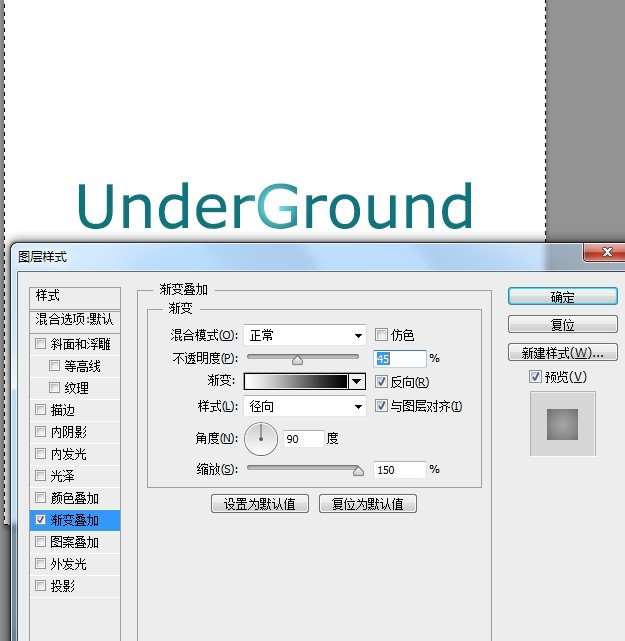Uncheck the 反向 checkbox
Screen dimensions: 625x641
[381, 381]
